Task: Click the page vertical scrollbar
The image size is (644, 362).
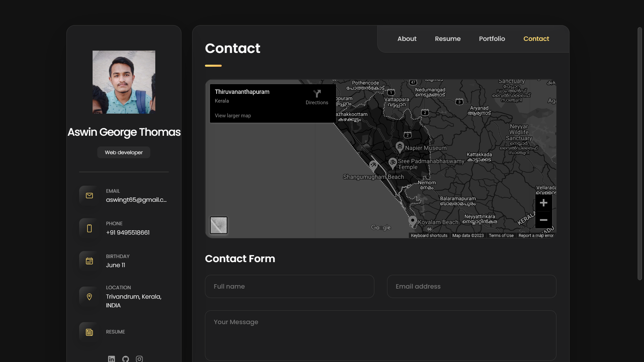Action: pyautogui.click(x=640, y=154)
